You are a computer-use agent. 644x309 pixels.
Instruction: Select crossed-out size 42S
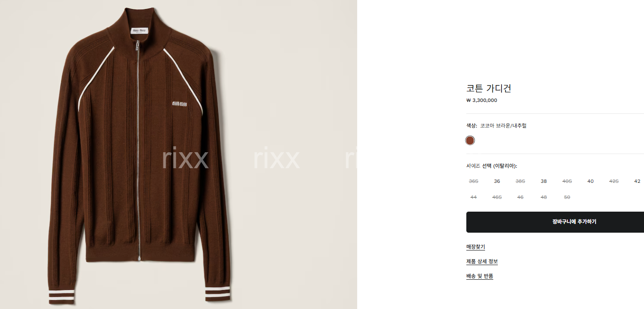(x=614, y=181)
